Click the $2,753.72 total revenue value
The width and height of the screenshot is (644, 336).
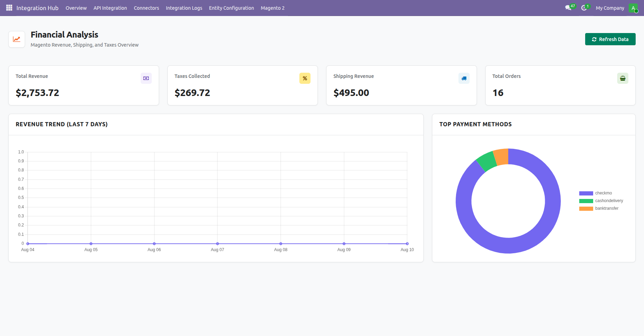[37, 93]
